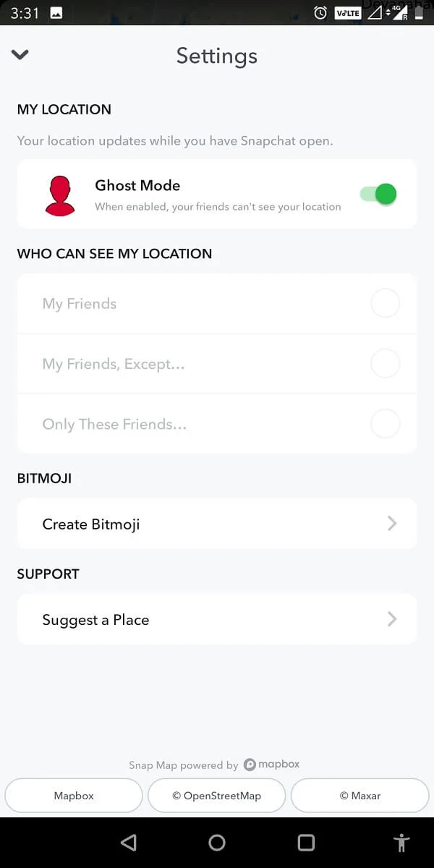This screenshot has height=868, width=434.
Task: Select the My Friends radio button
Action: [385, 303]
